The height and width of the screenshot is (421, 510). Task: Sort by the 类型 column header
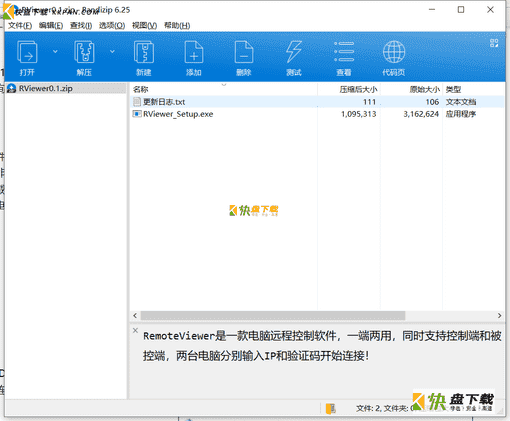point(473,89)
